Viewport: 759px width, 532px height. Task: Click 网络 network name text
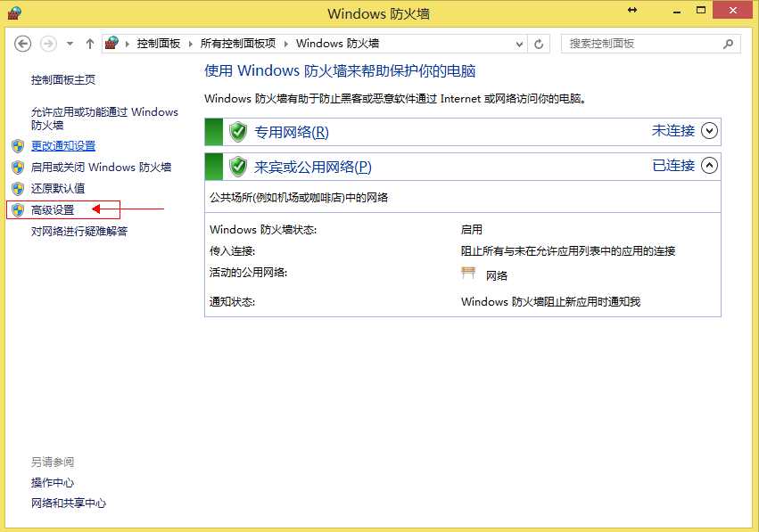click(x=497, y=275)
